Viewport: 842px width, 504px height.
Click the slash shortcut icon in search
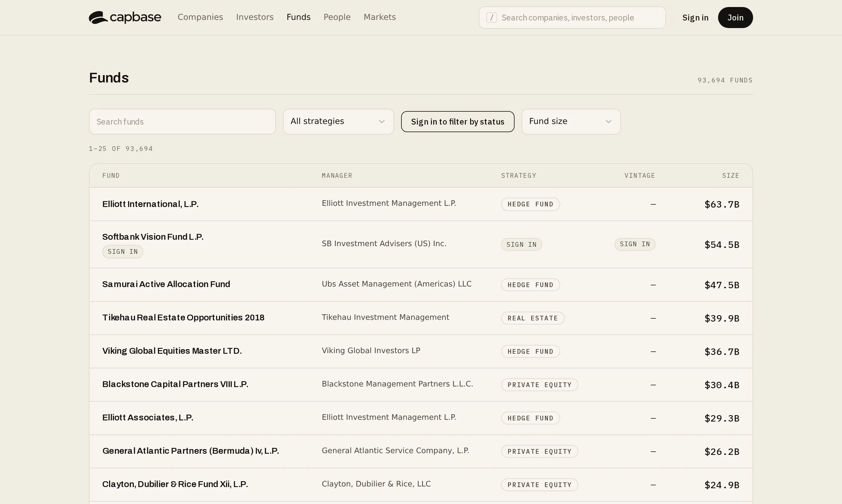click(491, 17)
